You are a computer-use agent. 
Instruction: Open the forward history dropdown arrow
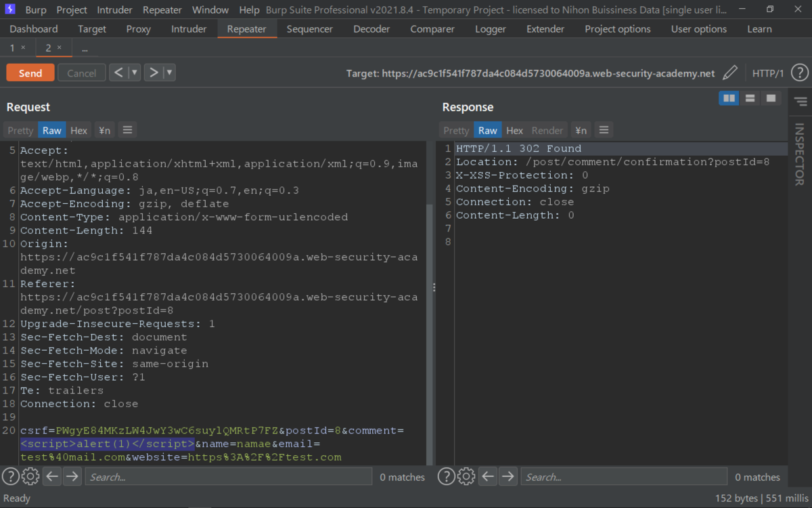point(169,72)
